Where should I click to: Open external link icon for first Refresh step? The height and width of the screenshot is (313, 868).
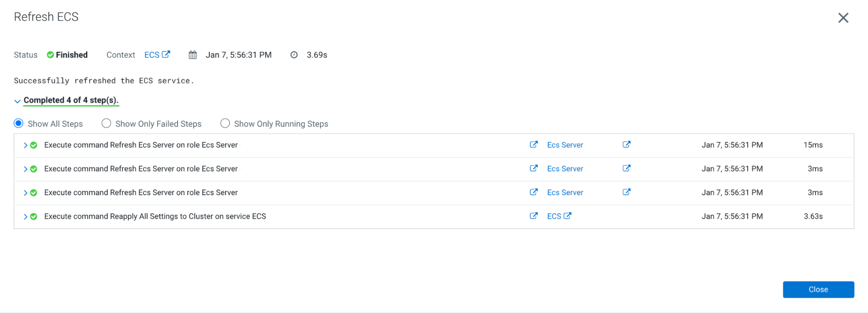pyautogui.click(x=534, y=144)
